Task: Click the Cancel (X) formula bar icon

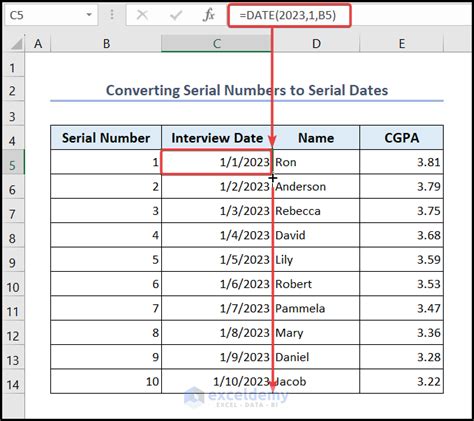Action: coord(142,15)
